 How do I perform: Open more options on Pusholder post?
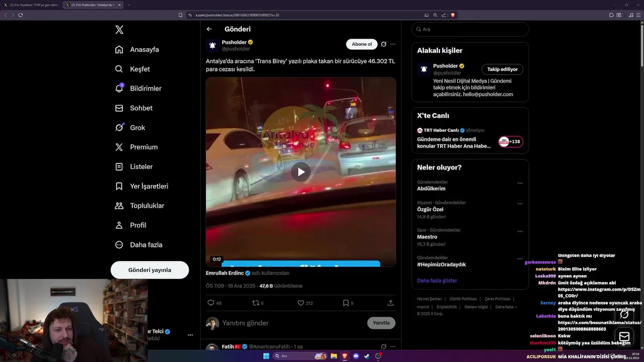393,44
